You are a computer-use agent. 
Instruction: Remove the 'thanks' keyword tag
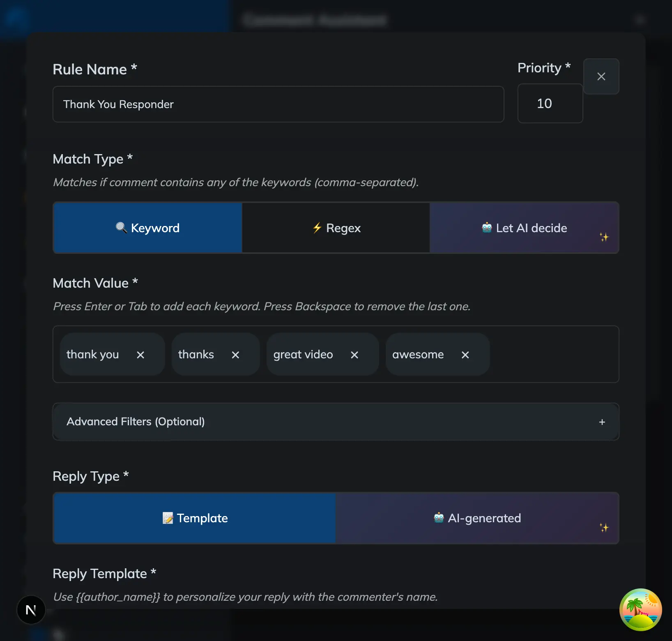(x=235, y=354)
